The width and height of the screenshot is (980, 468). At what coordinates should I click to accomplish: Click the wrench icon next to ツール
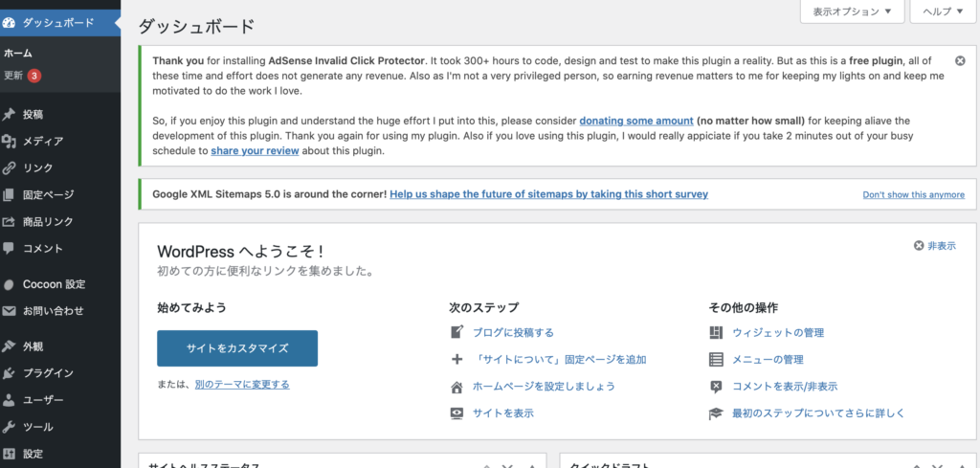click(x=8, y=427)
